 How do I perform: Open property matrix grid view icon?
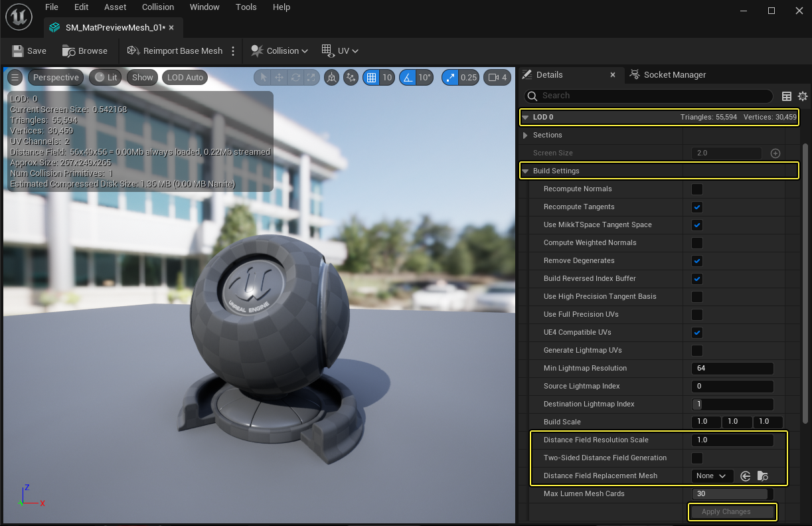click(787, 96)
